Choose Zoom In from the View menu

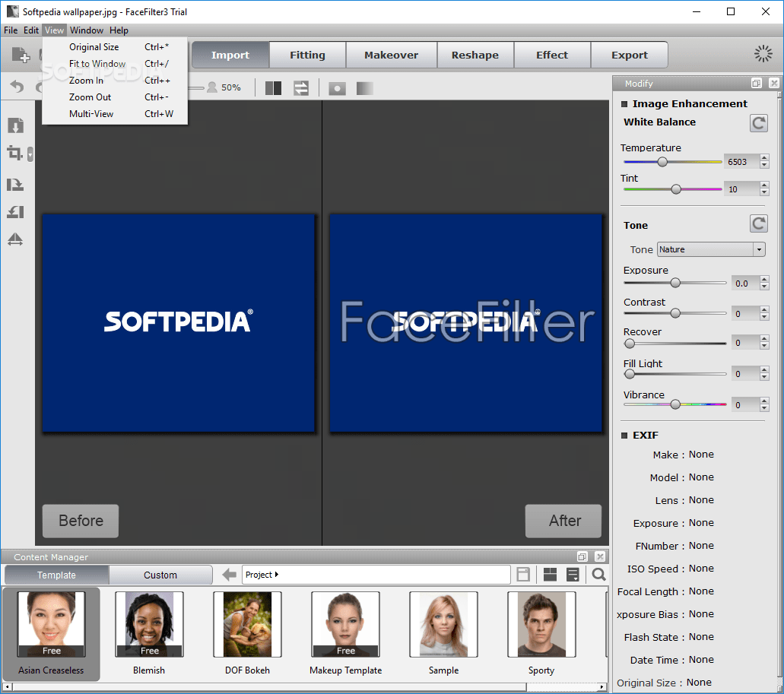pyautogui.click(x=115, y=81)
